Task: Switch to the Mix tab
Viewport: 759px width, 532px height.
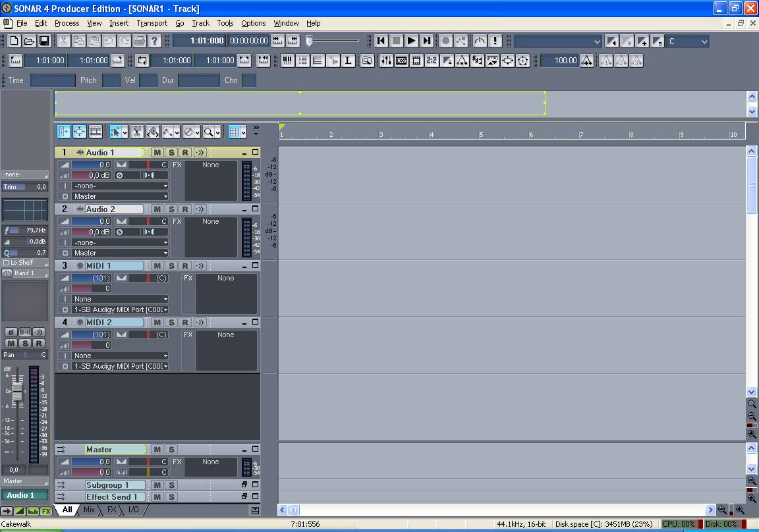Action: point(89,510)
